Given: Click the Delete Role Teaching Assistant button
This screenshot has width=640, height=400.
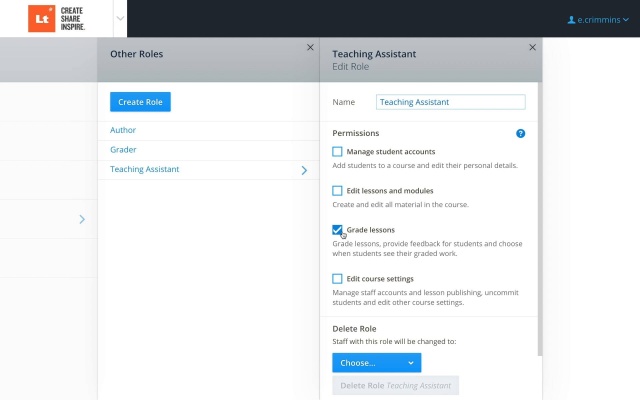Looking at the screenshot, I should (395, 385).
